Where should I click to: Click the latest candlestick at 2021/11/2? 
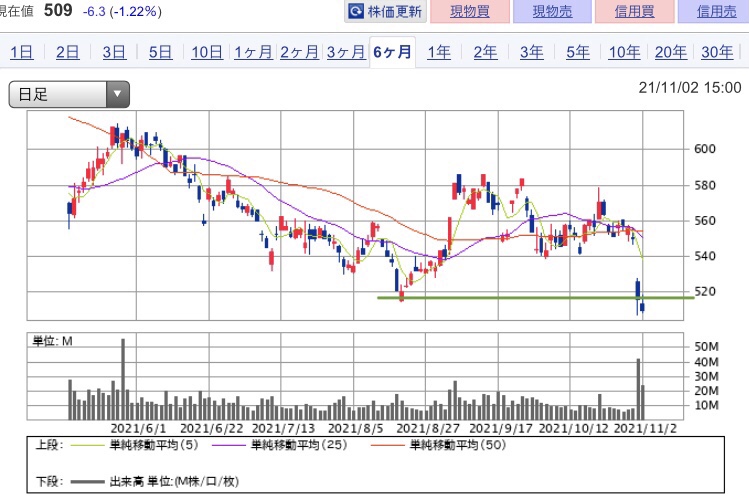[643, 307]
